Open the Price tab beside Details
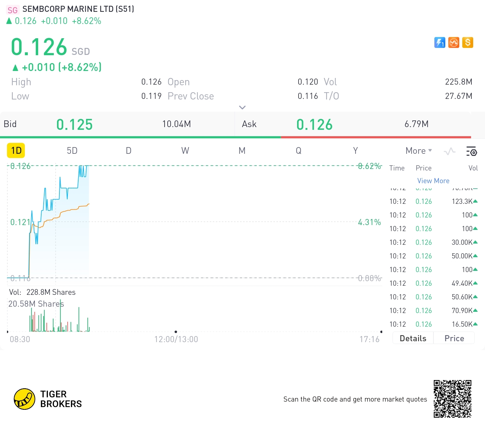485x448 pixels. pyautogui.click(x=454, y=338)
